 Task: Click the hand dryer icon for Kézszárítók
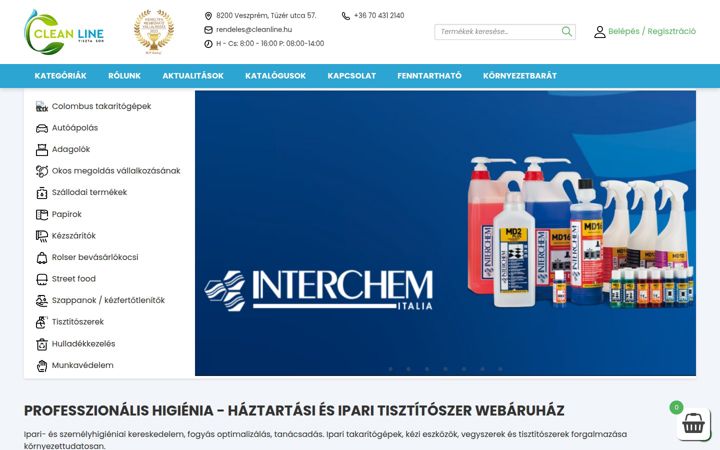click(x=42, y=236)
